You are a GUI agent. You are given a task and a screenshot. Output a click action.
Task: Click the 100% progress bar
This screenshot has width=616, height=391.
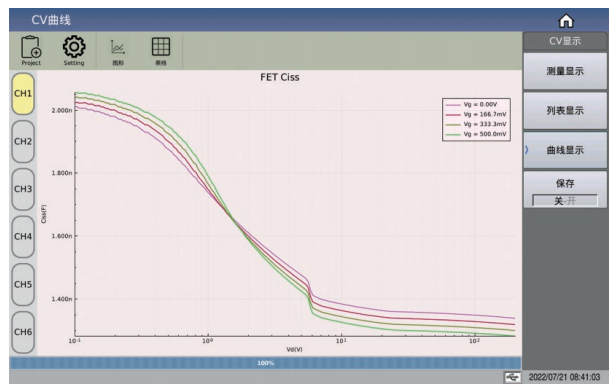click(266, 363)
